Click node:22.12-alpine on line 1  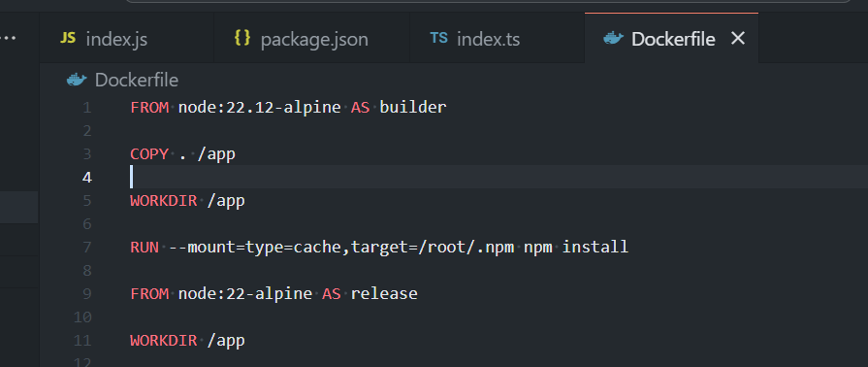pos(259,108)
